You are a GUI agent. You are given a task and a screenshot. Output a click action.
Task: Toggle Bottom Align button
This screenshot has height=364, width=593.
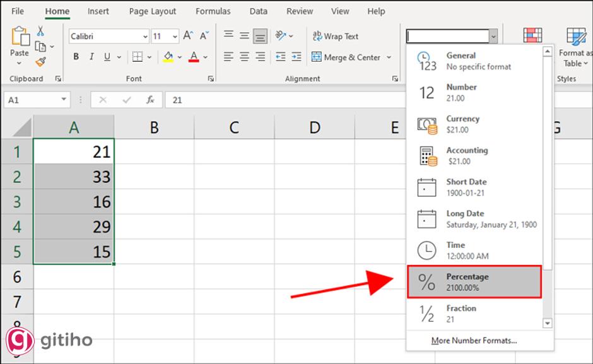[260, 37]
